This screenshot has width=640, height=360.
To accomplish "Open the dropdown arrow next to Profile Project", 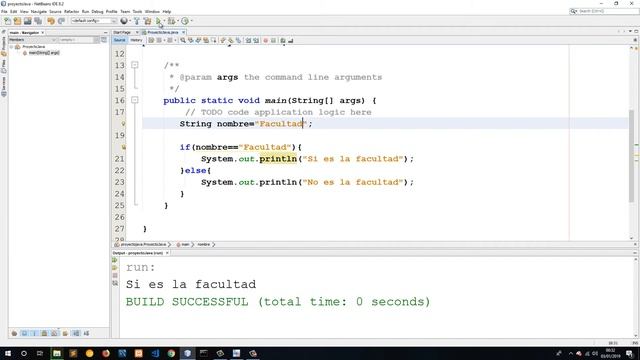I will pyautogui.click(x=191, y=21).
